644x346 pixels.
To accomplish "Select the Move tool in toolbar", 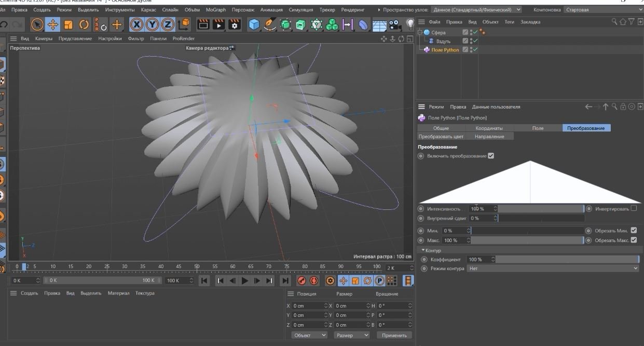I will tap(53, 24).
